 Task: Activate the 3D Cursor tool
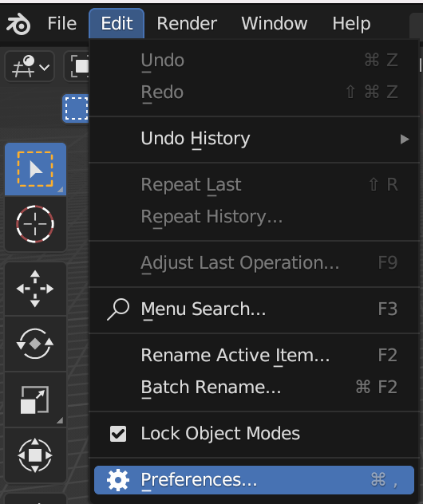[x=35, y=224]
